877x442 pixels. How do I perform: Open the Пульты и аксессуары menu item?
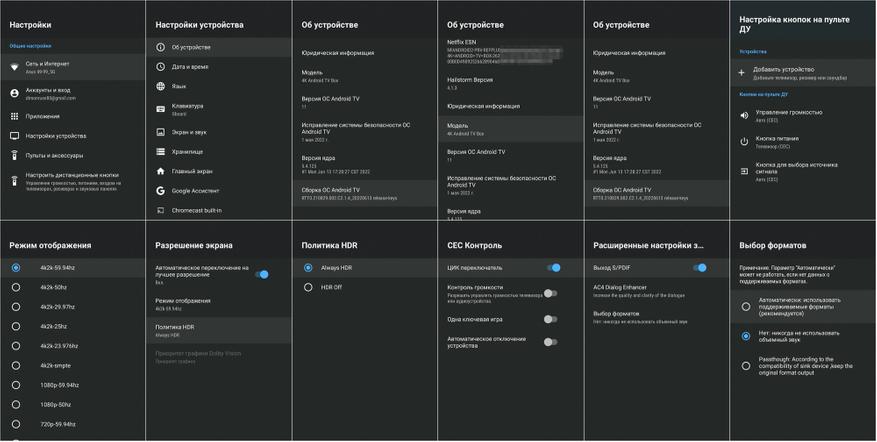(x=55, y=155)
